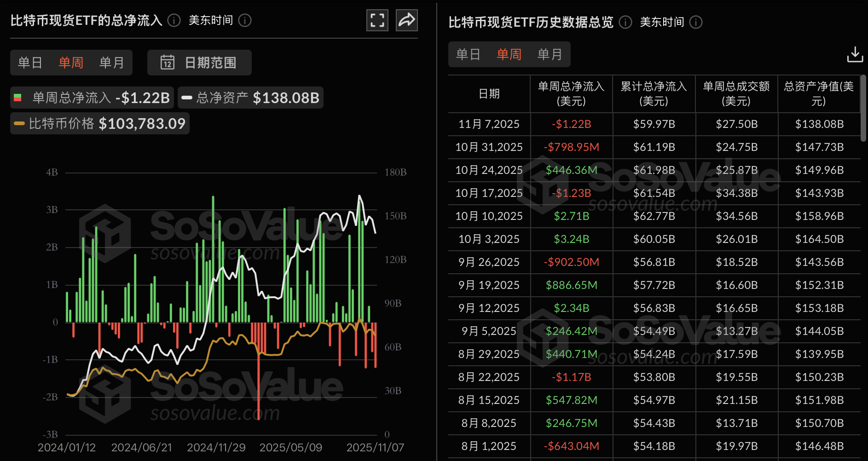
Task: Open the 日期范围 date picker
Action: [199, 63]
